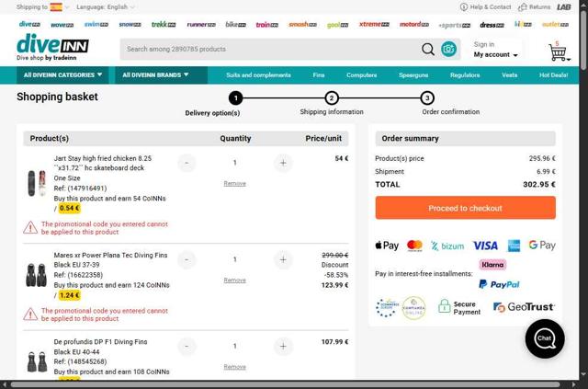Open the snowinn store logo
Viewport: 588px width, 389px height.
[x=130, y=25]
